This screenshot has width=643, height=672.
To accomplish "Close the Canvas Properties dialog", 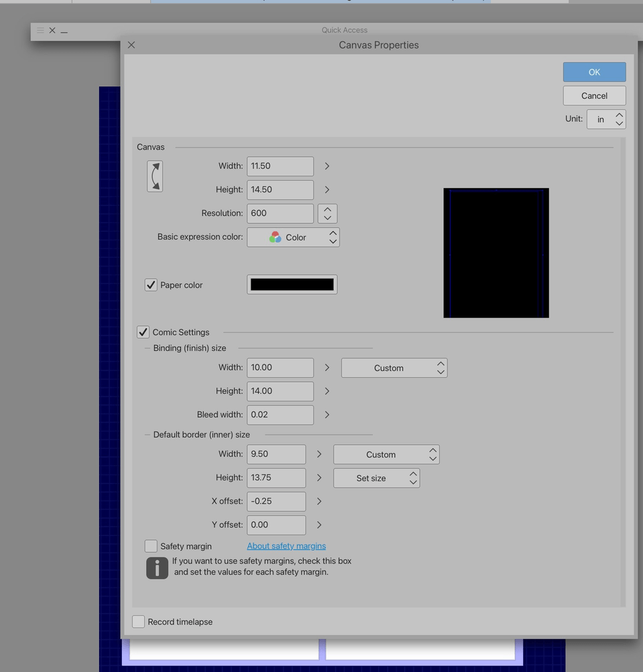I will pos(131,45).
